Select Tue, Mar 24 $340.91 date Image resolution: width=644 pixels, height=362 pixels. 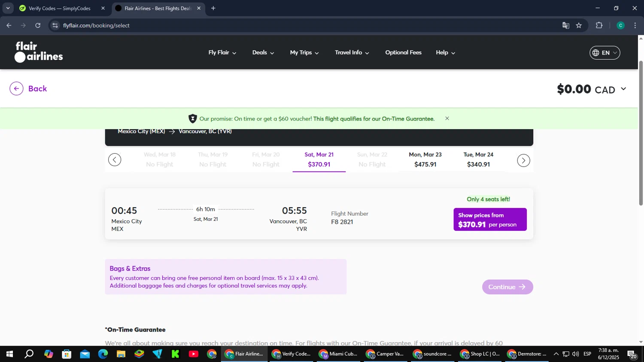pyautogui.click(x=478, y=160)
